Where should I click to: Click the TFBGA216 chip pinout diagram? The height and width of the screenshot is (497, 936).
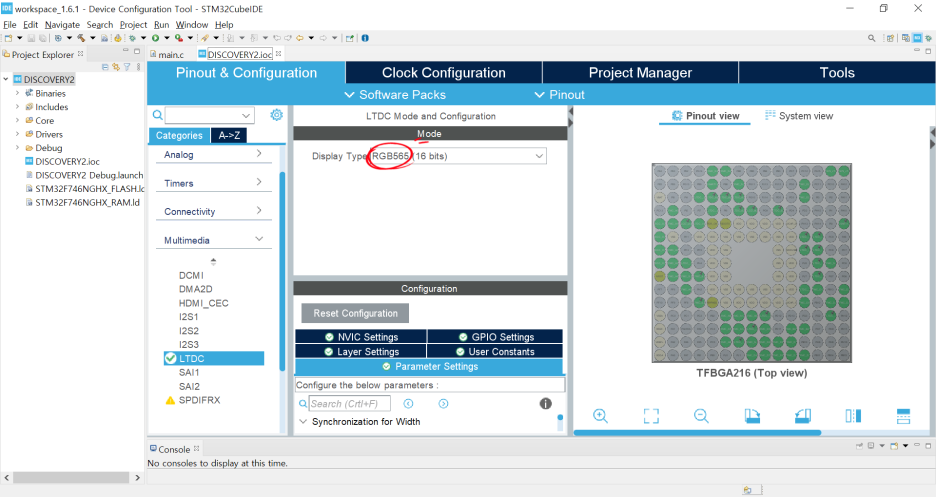coord(752,263)
